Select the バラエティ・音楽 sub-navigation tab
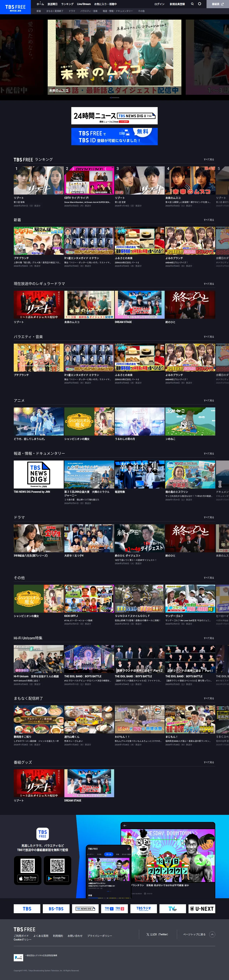 point(89,11)
